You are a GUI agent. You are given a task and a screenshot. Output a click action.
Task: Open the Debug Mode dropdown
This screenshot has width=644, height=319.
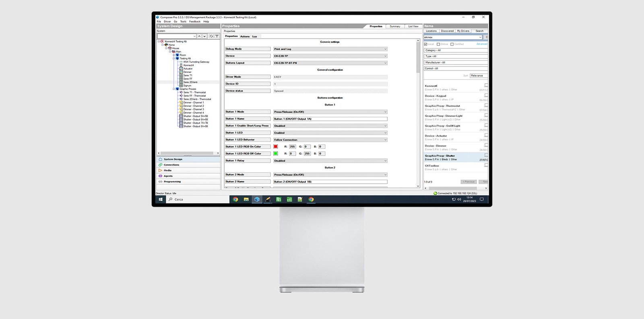(330, 49)
